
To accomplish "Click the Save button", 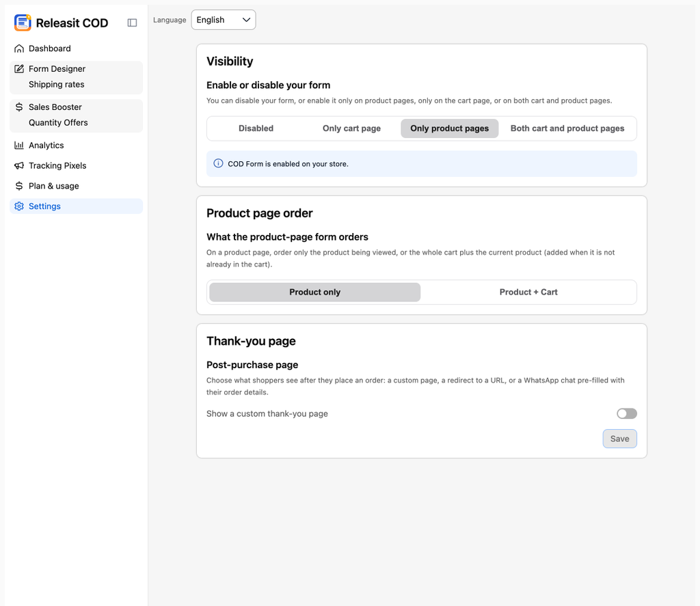I will pyautogui.click(x=619, y=439).
